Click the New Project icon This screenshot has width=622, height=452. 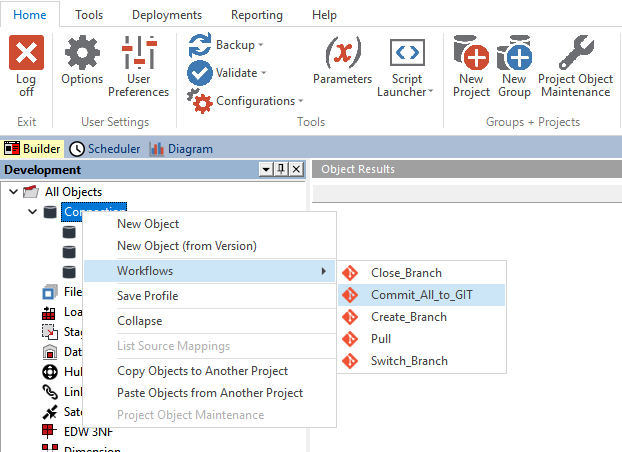point(471,54)
